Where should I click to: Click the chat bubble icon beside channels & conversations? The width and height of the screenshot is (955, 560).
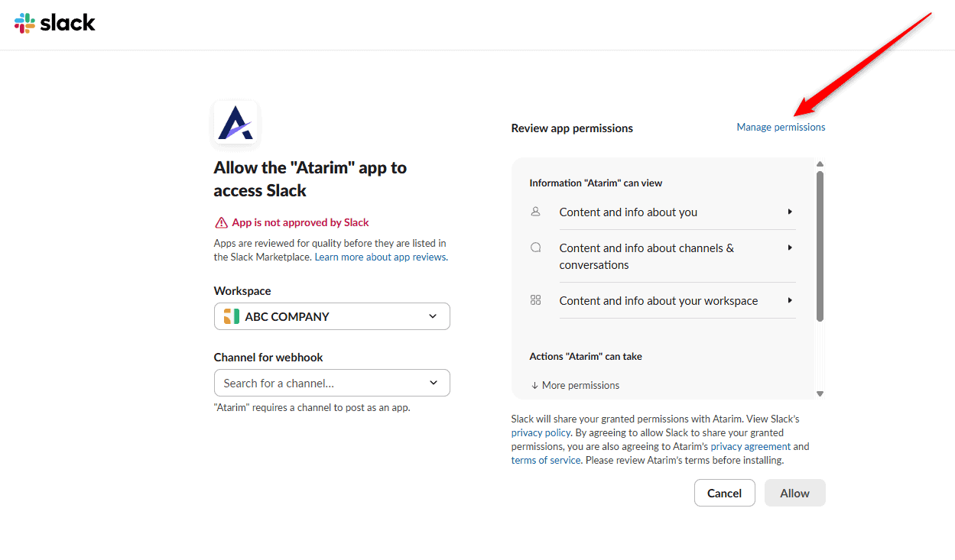(536, 248)
